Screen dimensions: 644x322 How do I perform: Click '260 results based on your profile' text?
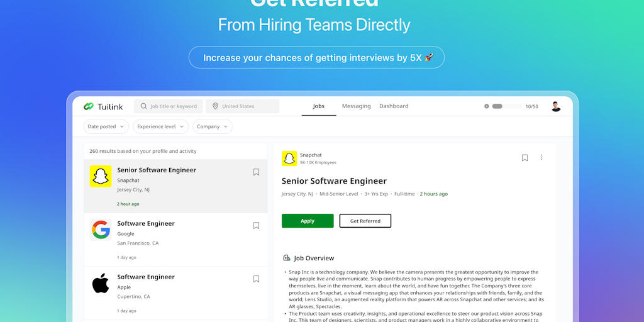click(143, 151)
